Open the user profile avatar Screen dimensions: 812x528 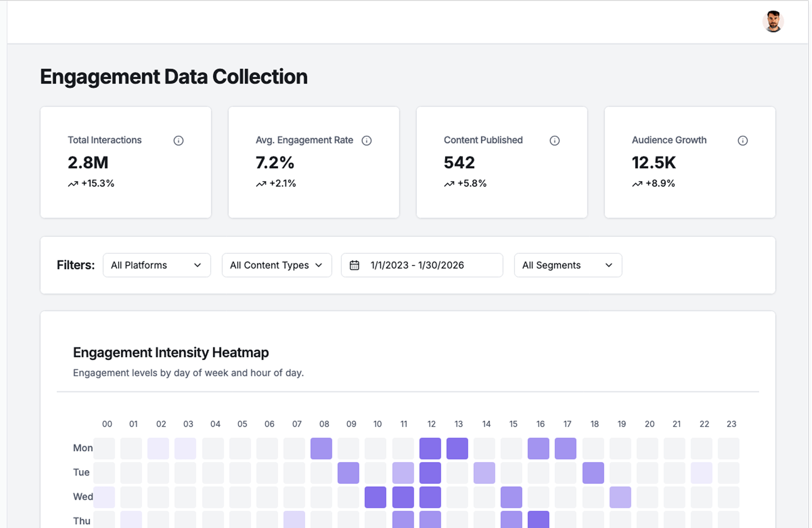(773, 22)
